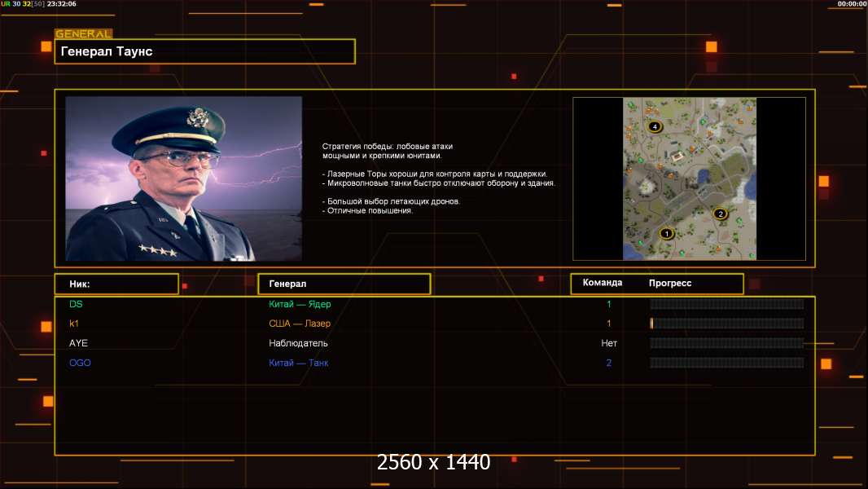The image size is (868, 489).
Task: Click the Генерал Таунс title field
Action: tap(205, 51)
